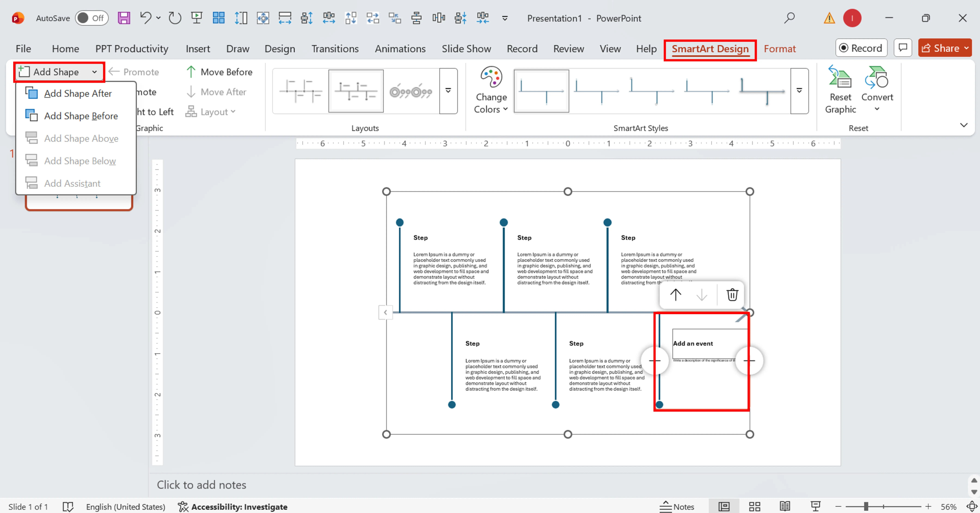The height and width of the screenshot is (513, 980).
Task: Click the Share button
Action: pos(940,48)
